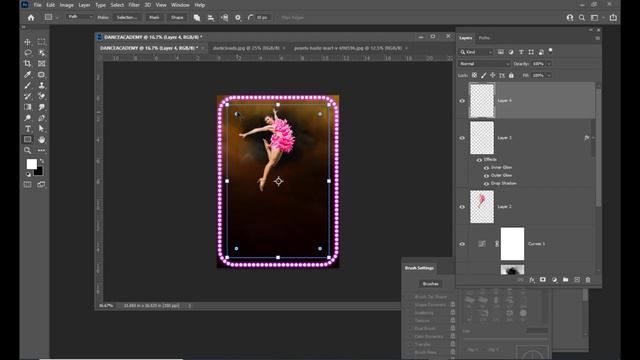Select the Zoom tool in toolbar
The height and width of the screenshot is (360, 640).
click(27, 151)
